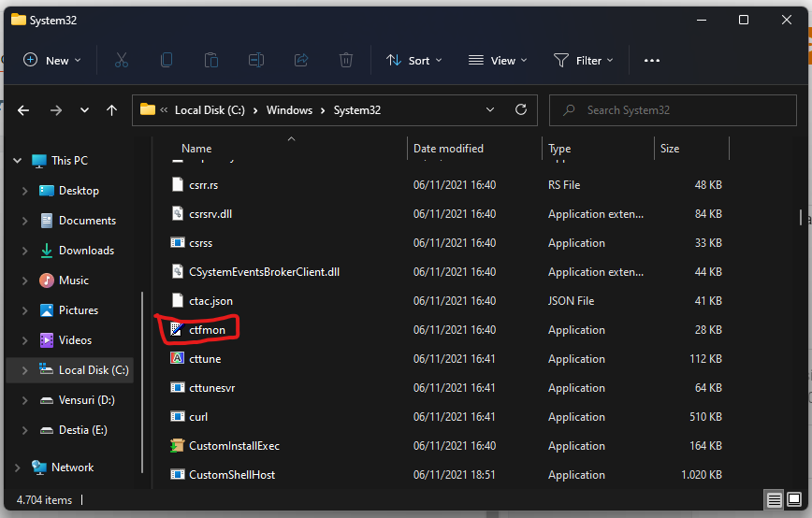
Task: Click the Copy icon in toolbar
Action: click(167, 60)
